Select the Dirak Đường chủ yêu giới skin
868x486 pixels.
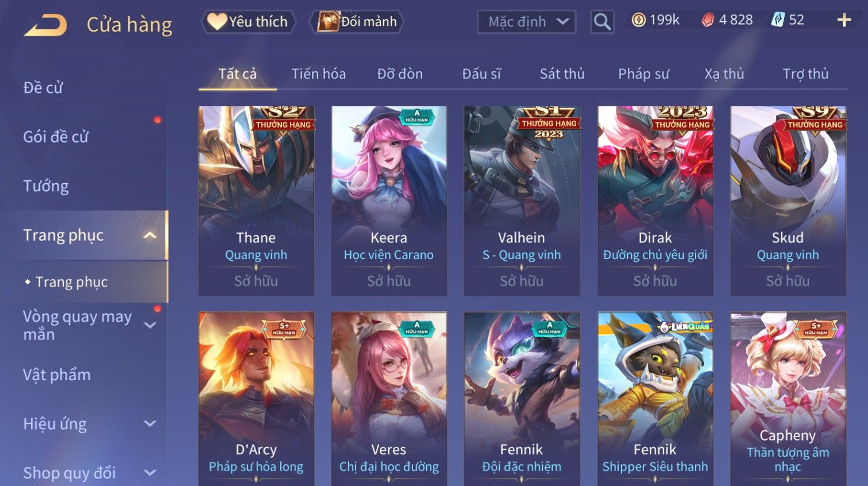[655, 201]
